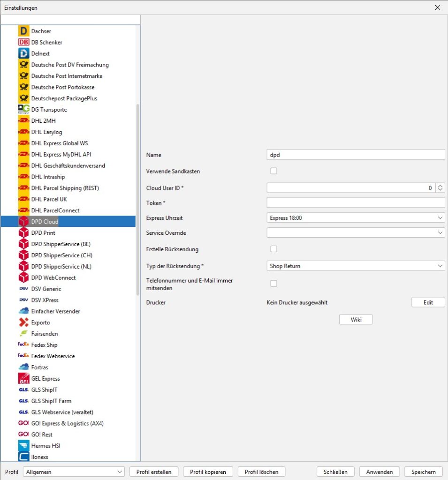Click the DPD Print red cube icon
The height and width of the screenshot is (480, 448).
(x=23, y=232)
